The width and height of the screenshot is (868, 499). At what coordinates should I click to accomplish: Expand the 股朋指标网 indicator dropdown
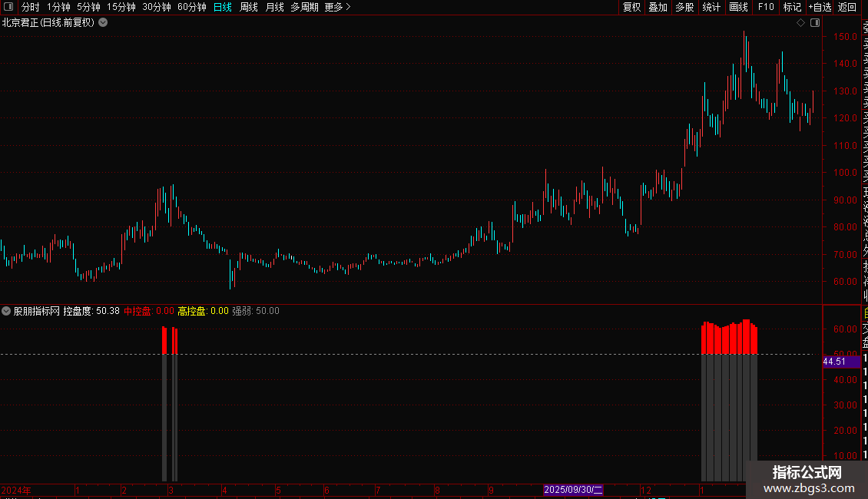point(6,311)
